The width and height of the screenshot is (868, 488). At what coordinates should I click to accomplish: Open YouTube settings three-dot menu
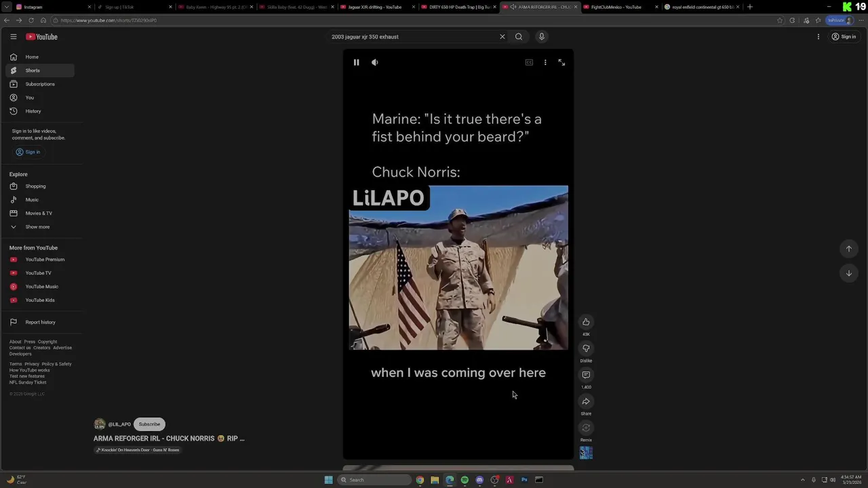pyautogui.click(x=818, y=37)
